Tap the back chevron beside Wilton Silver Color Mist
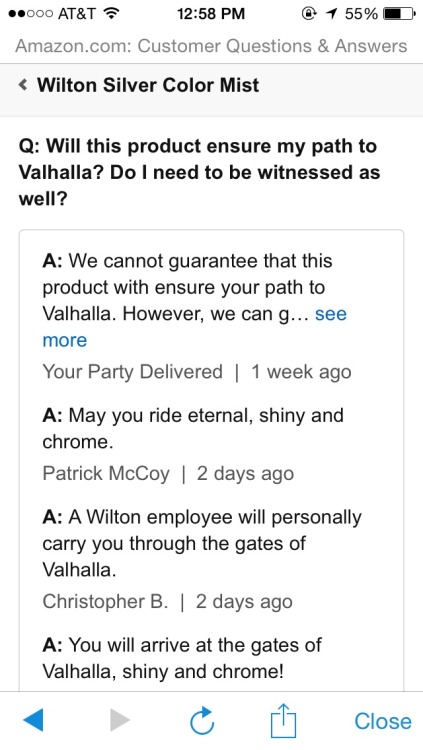Image resolution: width=423 pixels, height=750 pixels. pos(22,85)
